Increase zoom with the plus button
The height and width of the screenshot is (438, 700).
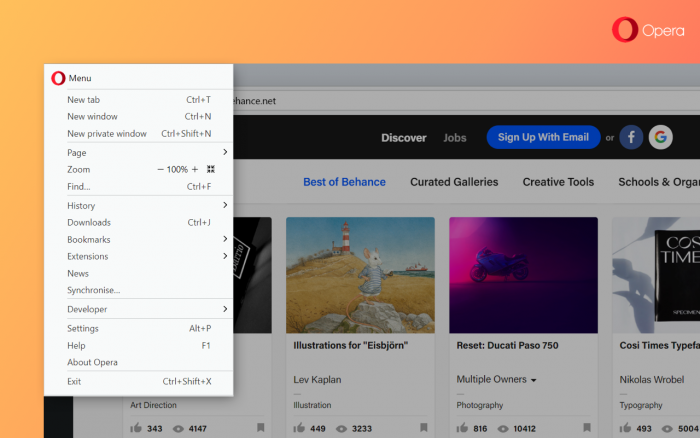[195, 170]
